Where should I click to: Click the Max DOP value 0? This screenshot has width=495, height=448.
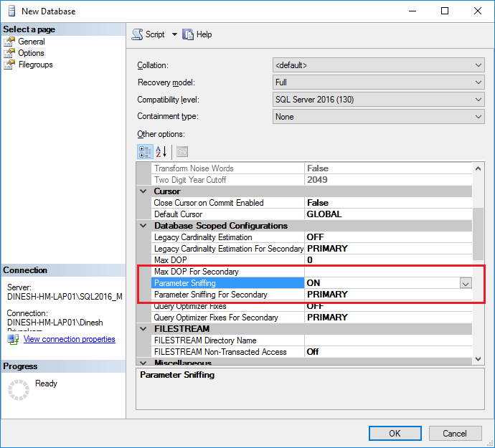pyautogui.click(x=310, y=260)
